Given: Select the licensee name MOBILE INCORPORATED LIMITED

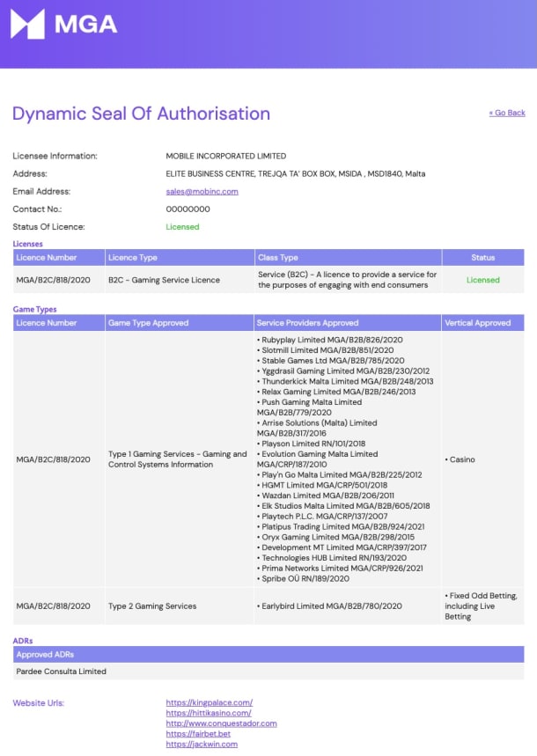Looking at the screenshot, I should (x=225, y=156).
